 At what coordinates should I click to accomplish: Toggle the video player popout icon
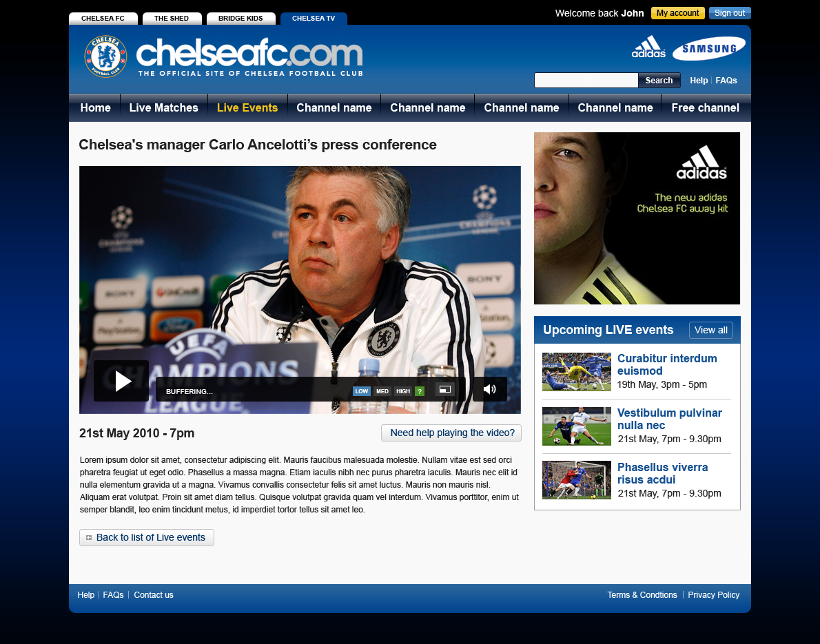point(445,389)
